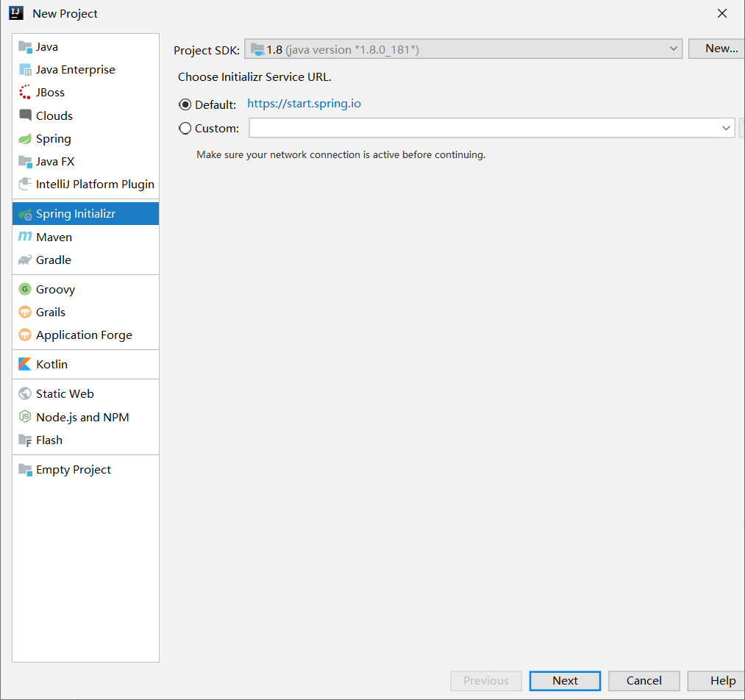Select the Clouds label in list
The width and height of the screenshot is (745, 700).
(x=54, y=115)
